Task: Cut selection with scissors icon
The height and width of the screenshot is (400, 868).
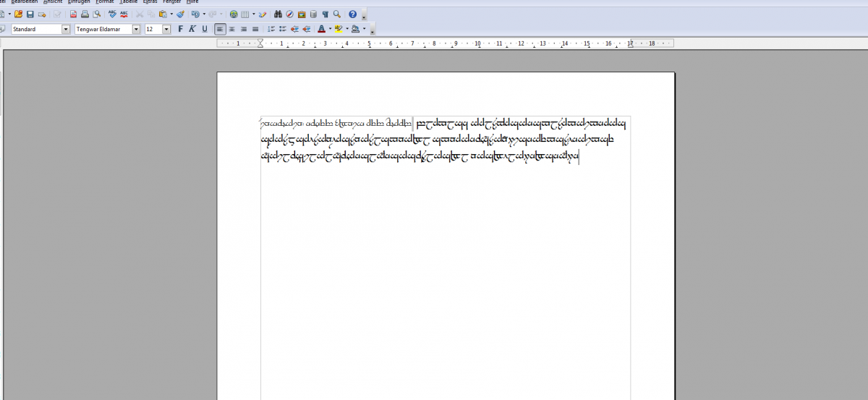Action: click(140, 14)
